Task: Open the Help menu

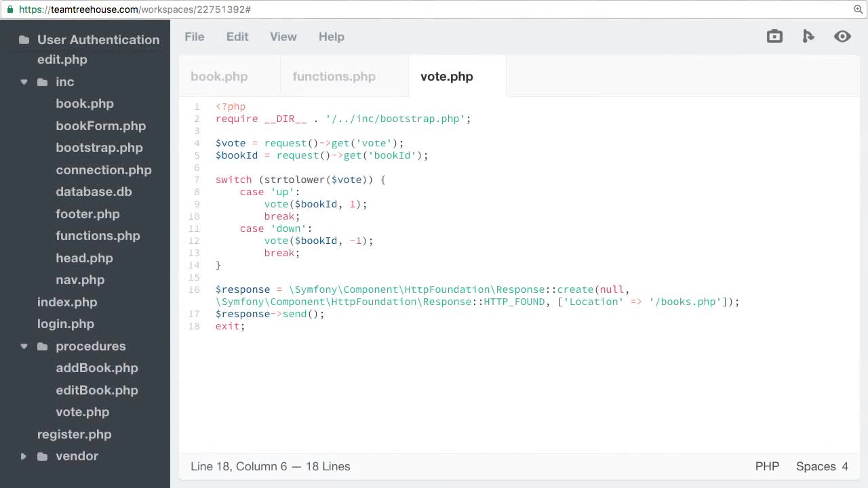Action: point(332,37)
